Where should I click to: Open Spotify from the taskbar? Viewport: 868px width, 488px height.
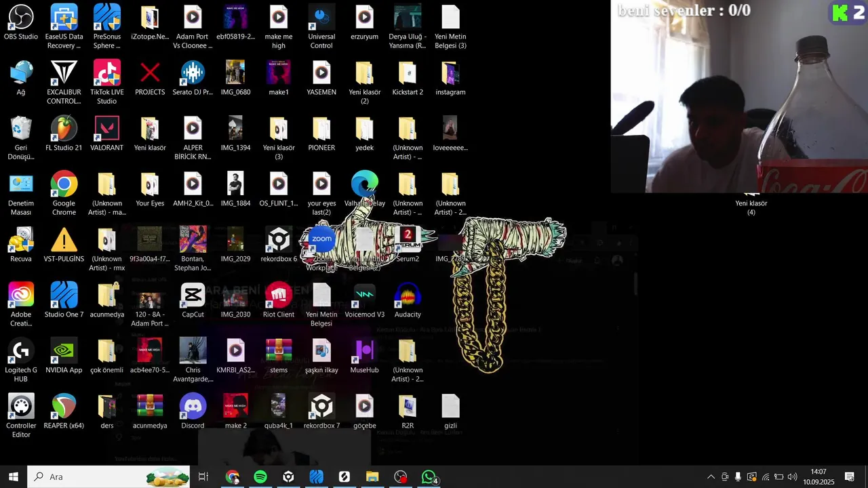260,477
